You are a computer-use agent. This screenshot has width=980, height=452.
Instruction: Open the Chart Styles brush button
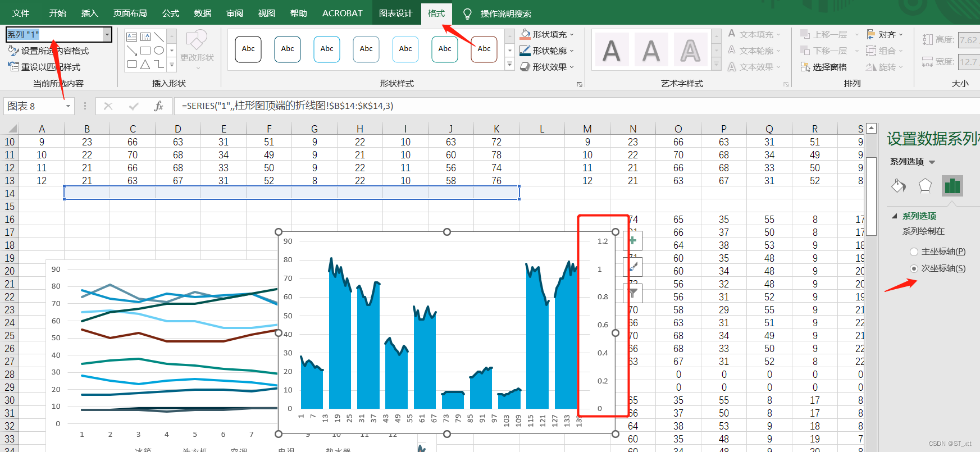[x=633, y=267]
